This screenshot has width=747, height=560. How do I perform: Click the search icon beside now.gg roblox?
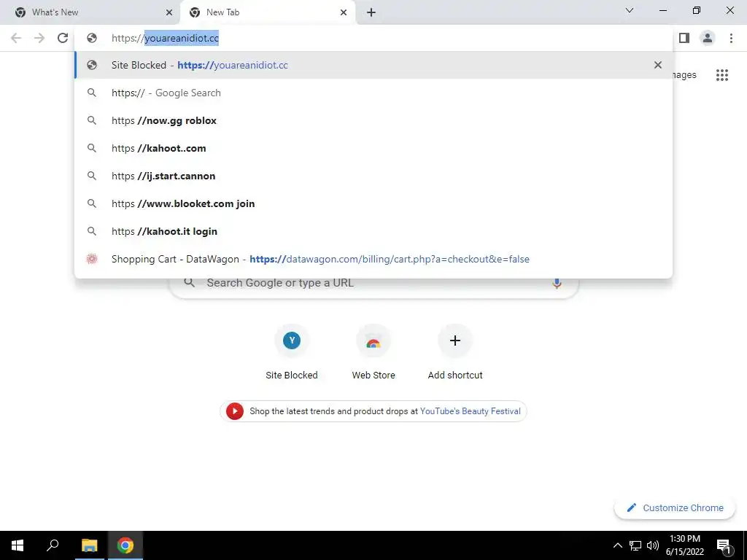click(x=92, y=120)
